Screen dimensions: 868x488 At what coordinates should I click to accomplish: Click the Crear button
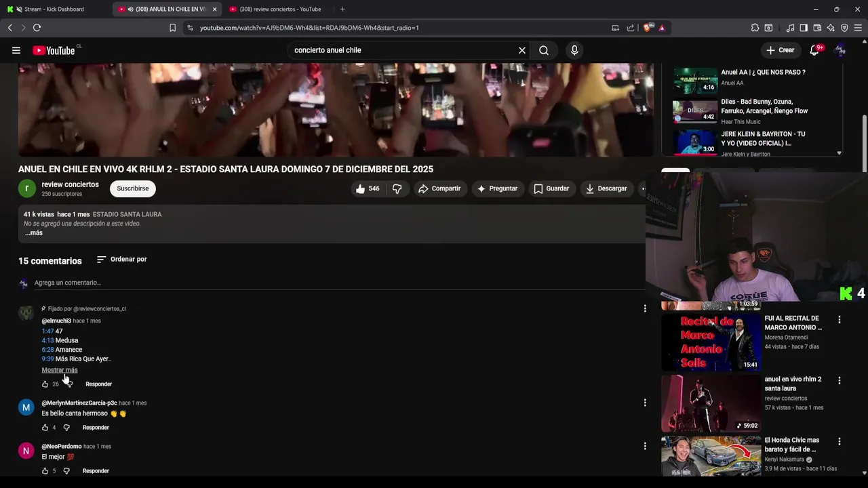coord(780,50)
